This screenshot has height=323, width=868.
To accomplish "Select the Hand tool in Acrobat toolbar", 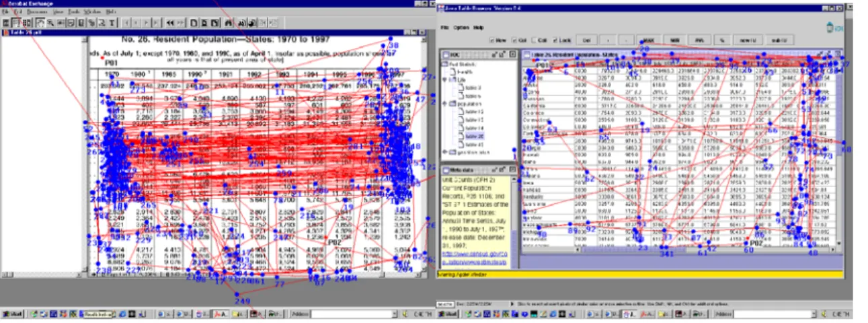I will pos(40,22).
